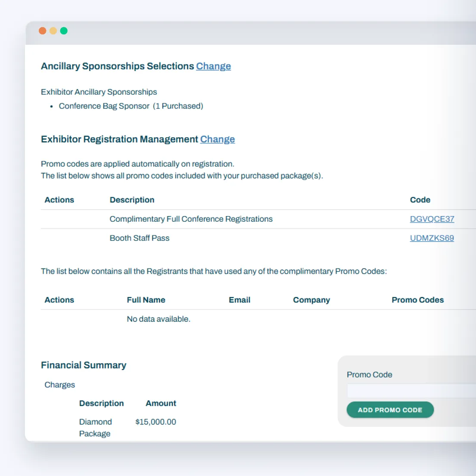Click the Diamond Package charge entry
Viewport: 476px width, 476px height.
[x=96, y=427]
